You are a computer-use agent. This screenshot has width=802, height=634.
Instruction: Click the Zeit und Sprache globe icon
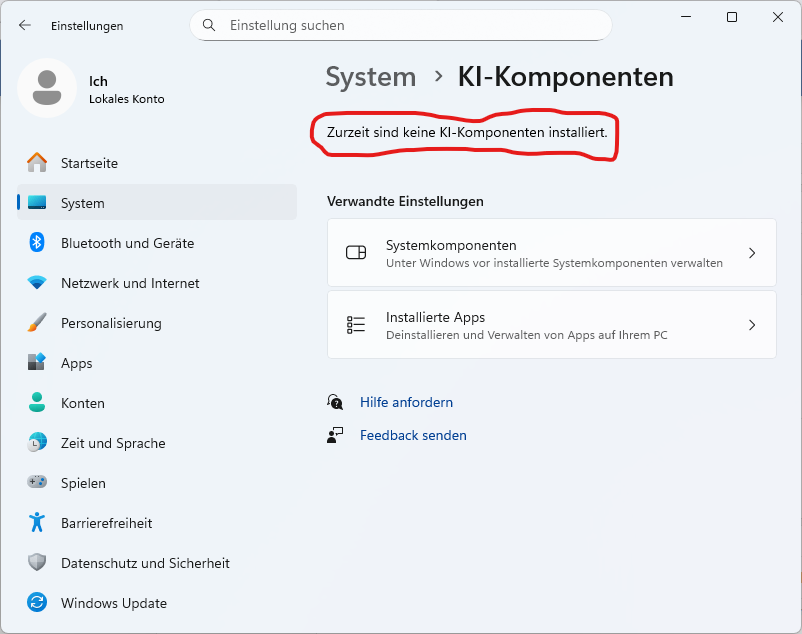click(x=37, y=442)
